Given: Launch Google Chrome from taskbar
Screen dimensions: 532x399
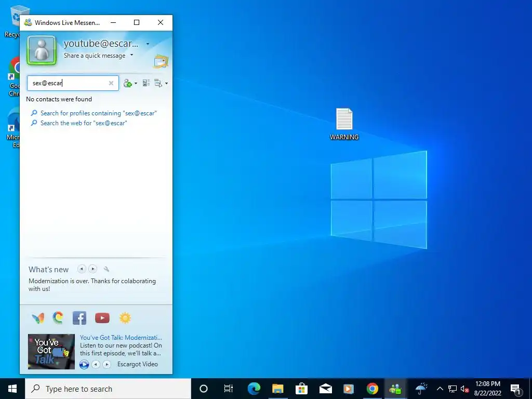Looking at the screenshot, I should 372,389.
